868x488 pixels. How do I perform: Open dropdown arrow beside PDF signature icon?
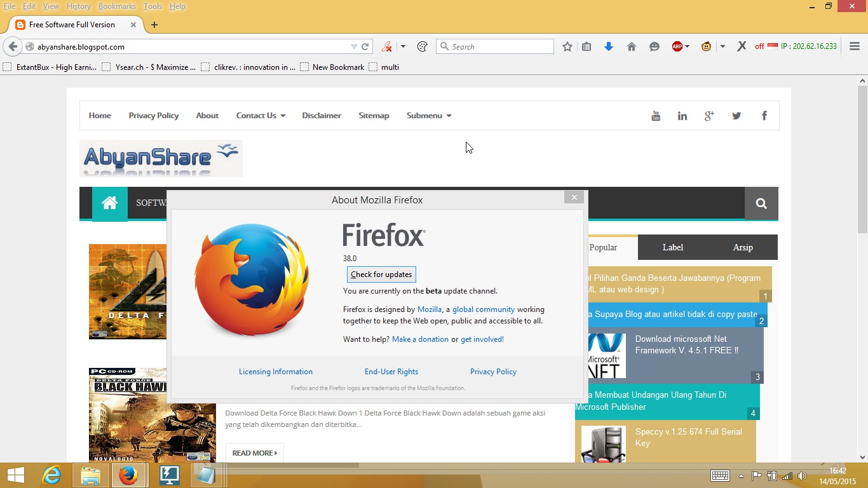click(403, 46)
